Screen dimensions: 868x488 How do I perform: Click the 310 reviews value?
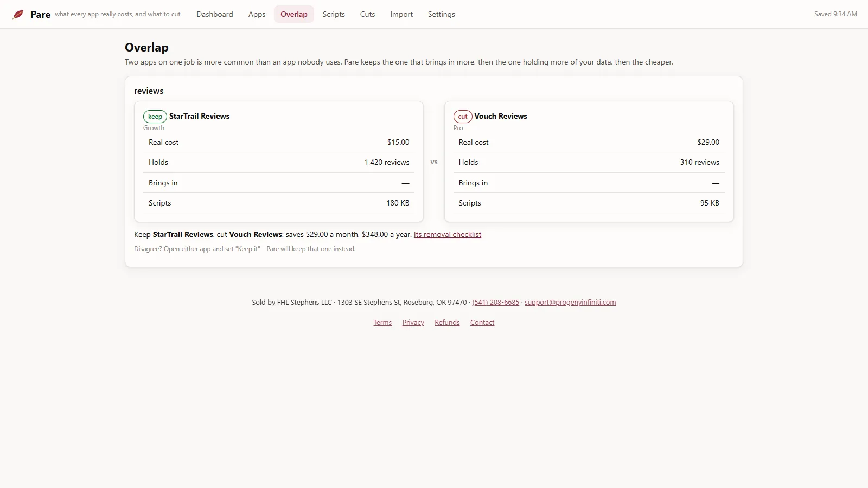(x=700, y=162)
